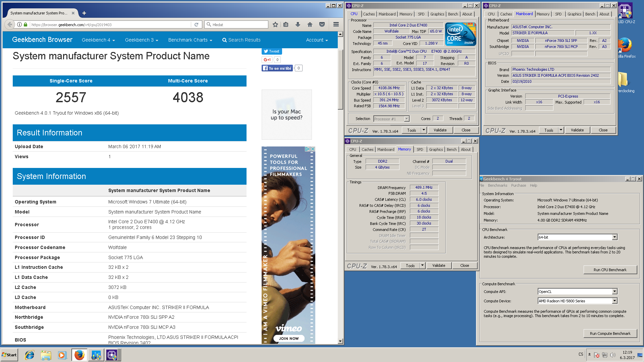Open Graphics tab in CPU-Z Mainboard window
Screen dimensions: 644x362
pyautogui.click(x=574, y=14)
